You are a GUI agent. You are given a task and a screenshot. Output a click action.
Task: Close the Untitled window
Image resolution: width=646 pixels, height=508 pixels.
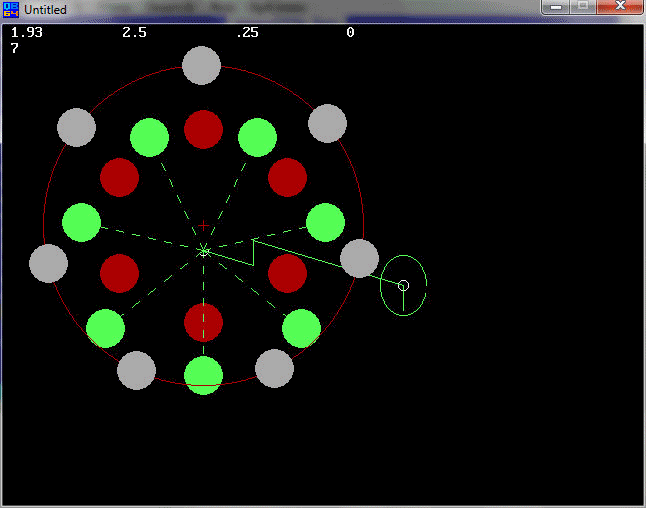point(619,8)
